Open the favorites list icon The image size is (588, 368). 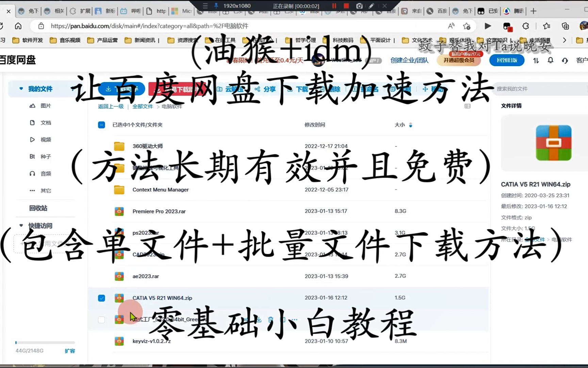tap(546, 26)
